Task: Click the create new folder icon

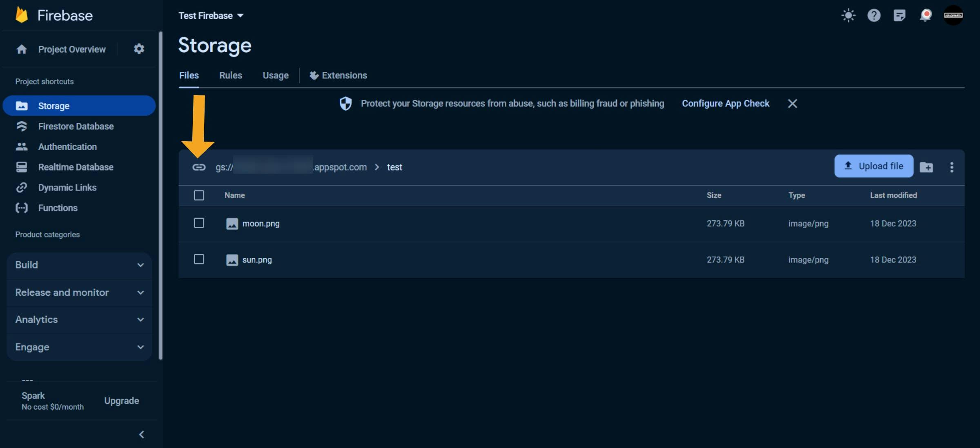Action: pos(926,167)
